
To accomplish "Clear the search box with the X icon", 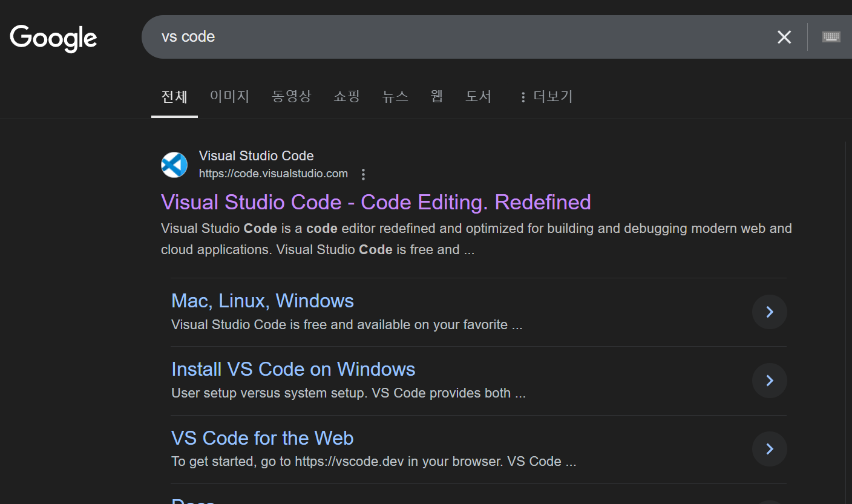I will [784, 37].
